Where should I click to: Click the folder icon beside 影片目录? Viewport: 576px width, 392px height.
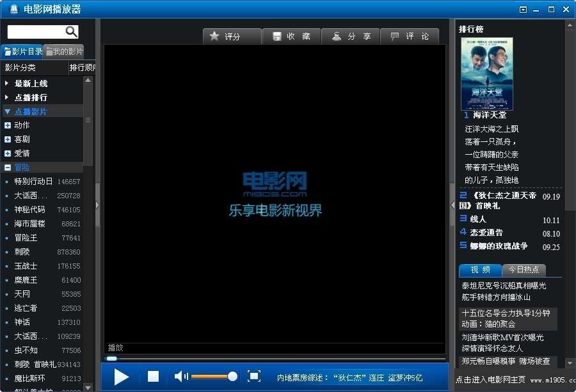pos(6,51)
